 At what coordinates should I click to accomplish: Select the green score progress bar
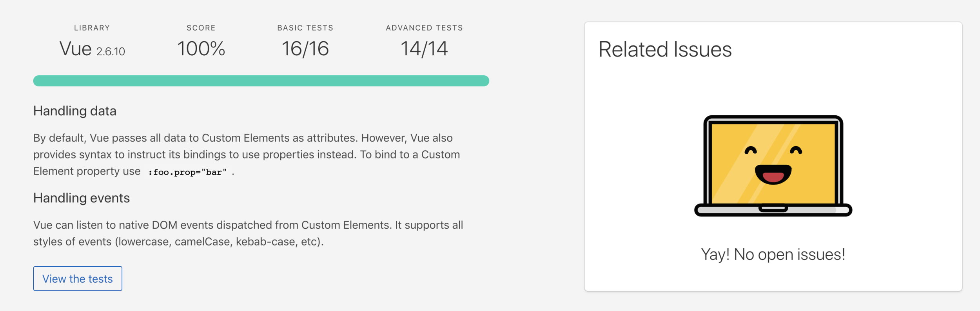point(261,81)
